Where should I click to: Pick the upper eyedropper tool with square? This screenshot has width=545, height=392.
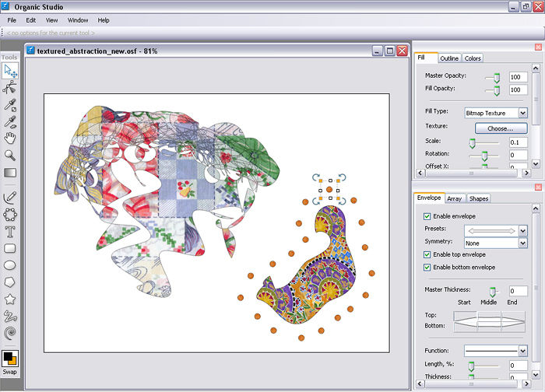coord(9,104)
